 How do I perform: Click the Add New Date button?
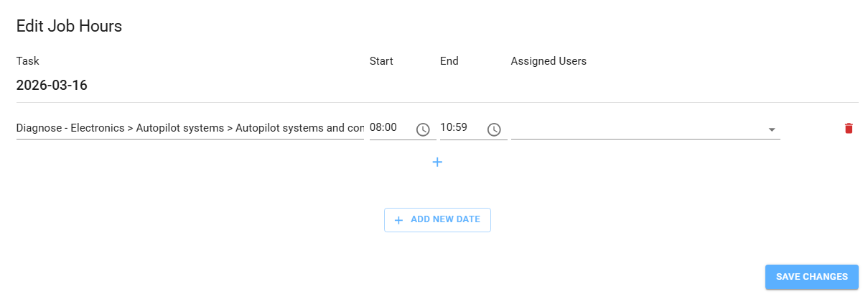tap(437, 220)
